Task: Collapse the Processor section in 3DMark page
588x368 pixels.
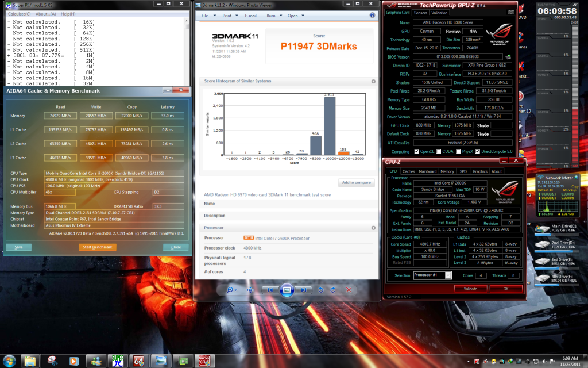Action: [373, 228]
